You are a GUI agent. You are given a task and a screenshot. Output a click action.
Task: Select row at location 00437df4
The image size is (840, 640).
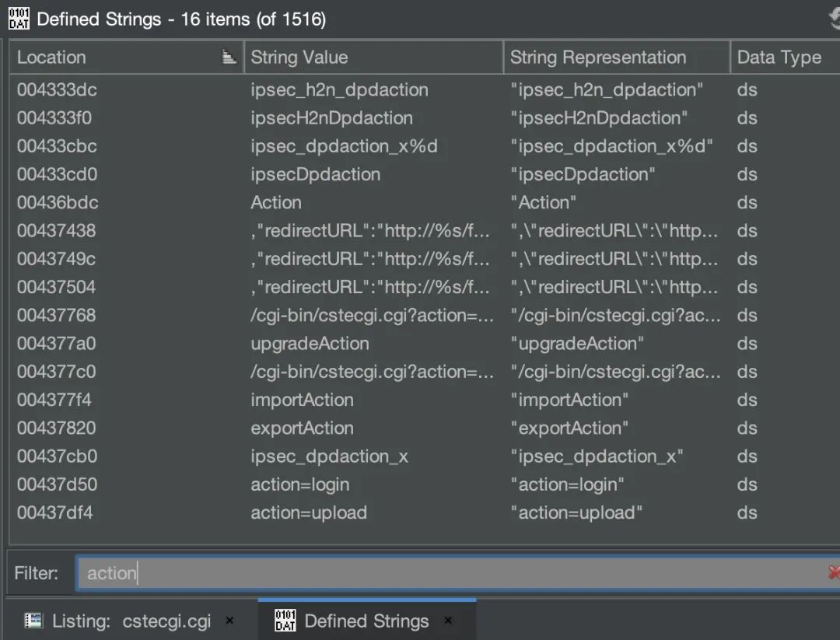(x=425, y=512)
